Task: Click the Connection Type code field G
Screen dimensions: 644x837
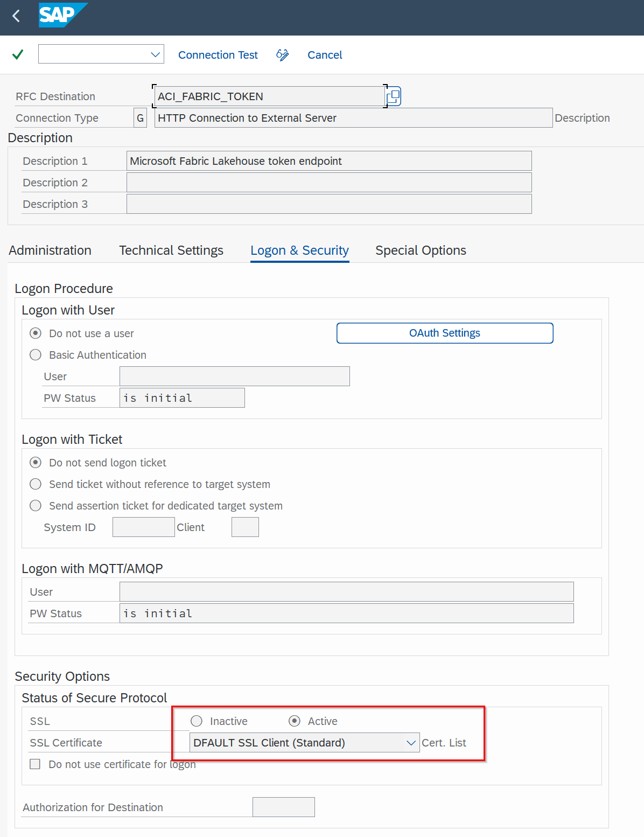Action: 140,118
